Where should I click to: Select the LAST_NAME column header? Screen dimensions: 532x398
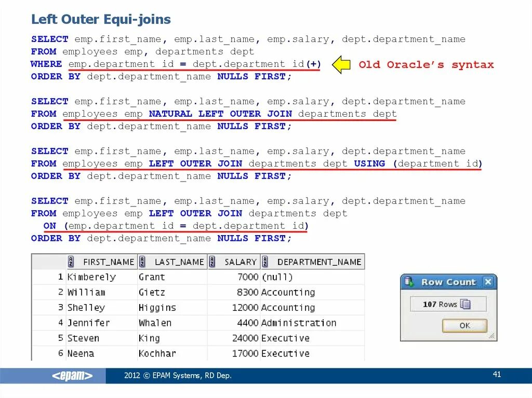coord(172,262)
